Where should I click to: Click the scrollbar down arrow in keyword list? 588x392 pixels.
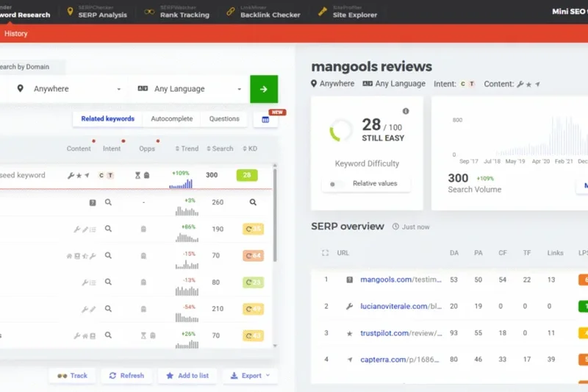275,346
